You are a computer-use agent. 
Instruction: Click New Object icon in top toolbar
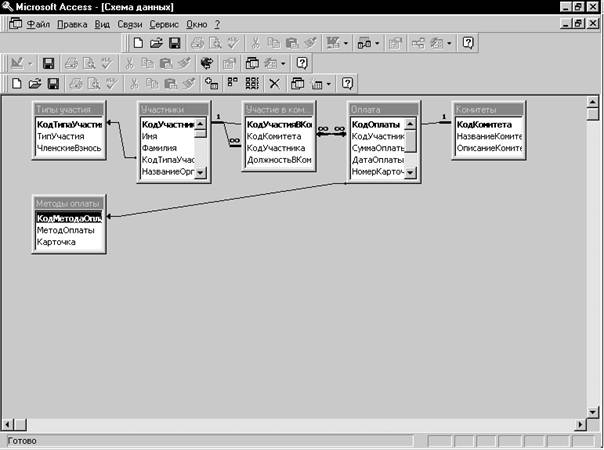(437, 43)
